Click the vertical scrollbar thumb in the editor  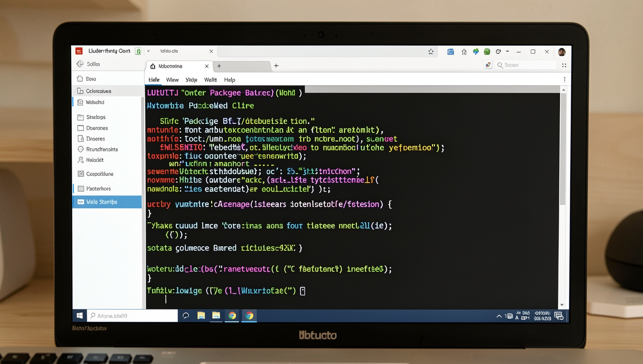(x=563, y=149)
